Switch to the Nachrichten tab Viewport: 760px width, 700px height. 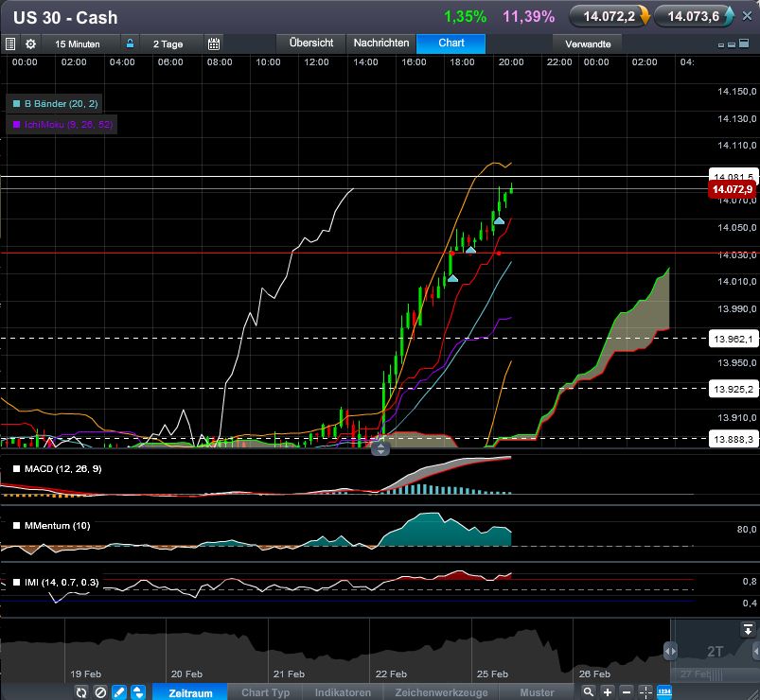pos(381,44)
